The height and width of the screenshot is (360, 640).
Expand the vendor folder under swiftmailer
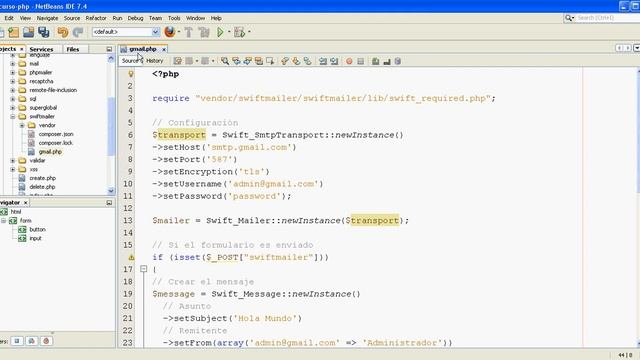click(22, 125)
